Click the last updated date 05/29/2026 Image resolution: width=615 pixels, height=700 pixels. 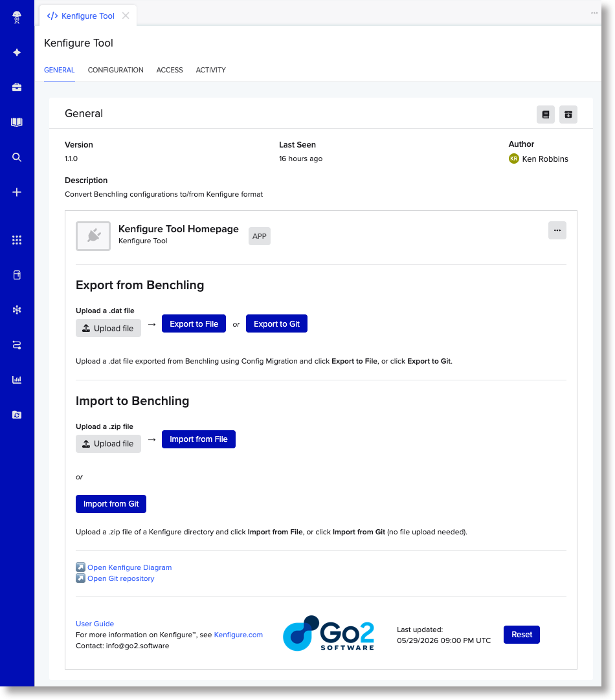417,640
